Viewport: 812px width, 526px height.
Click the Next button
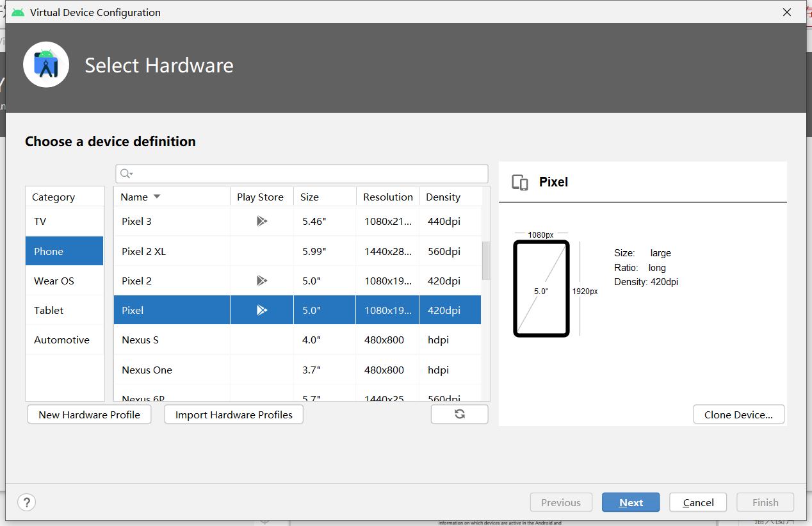coord(631,502)
